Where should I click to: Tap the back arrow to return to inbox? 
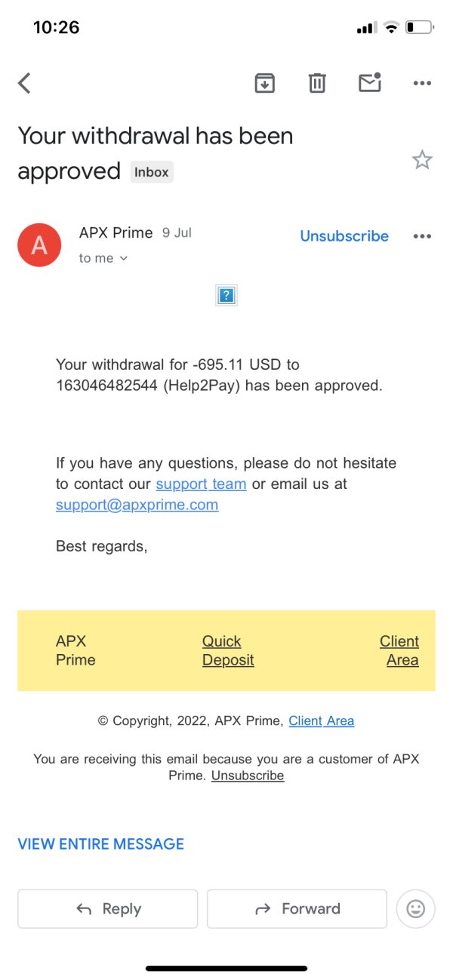pyautogui.click(x=25, y=83)
